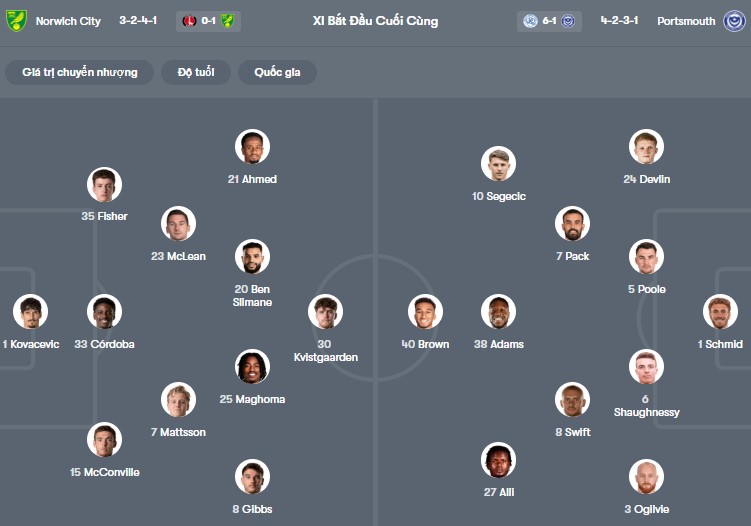Click the McConville player name label
Viewport: 751px width, 526px height.
point(105,472)
